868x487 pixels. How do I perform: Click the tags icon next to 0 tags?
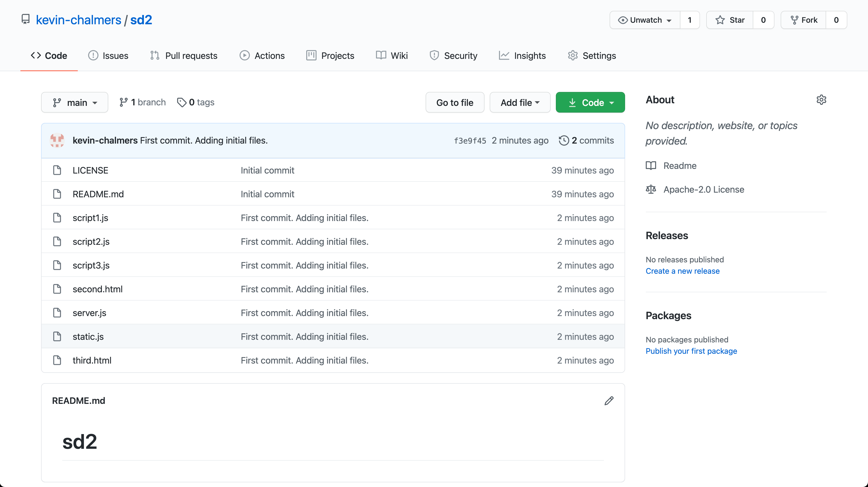coord(182,103)
